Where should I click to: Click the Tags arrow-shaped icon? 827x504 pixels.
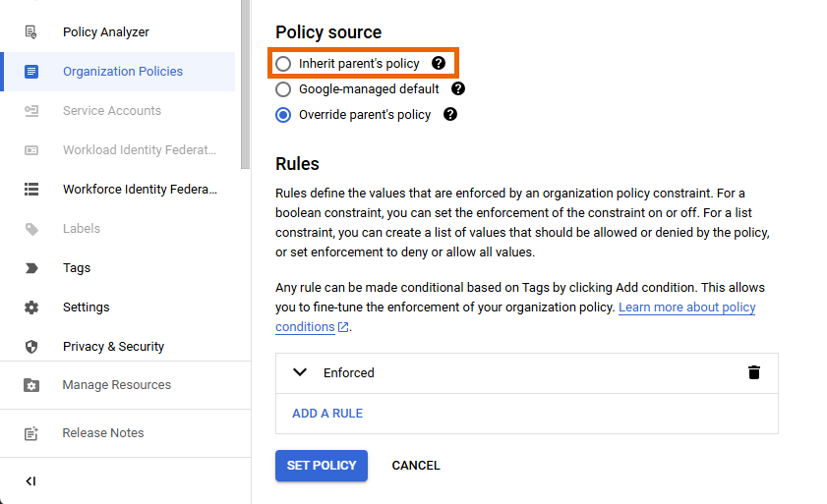click(31, 268)
